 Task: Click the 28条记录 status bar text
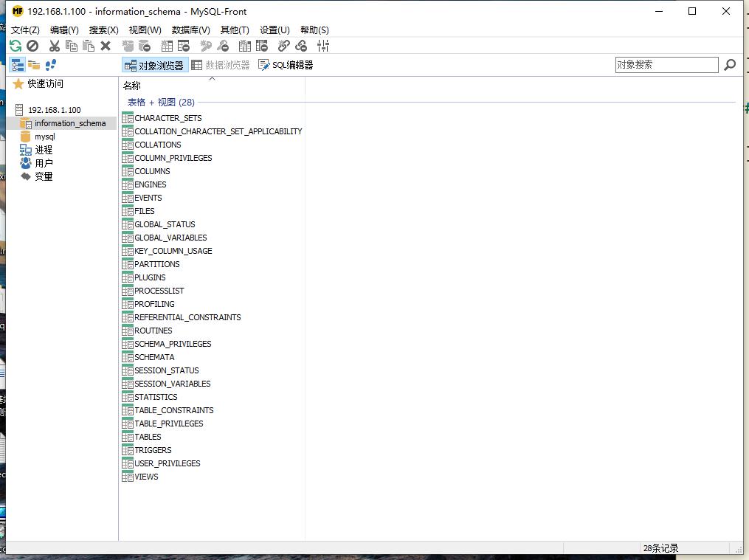tap(660, 548)
